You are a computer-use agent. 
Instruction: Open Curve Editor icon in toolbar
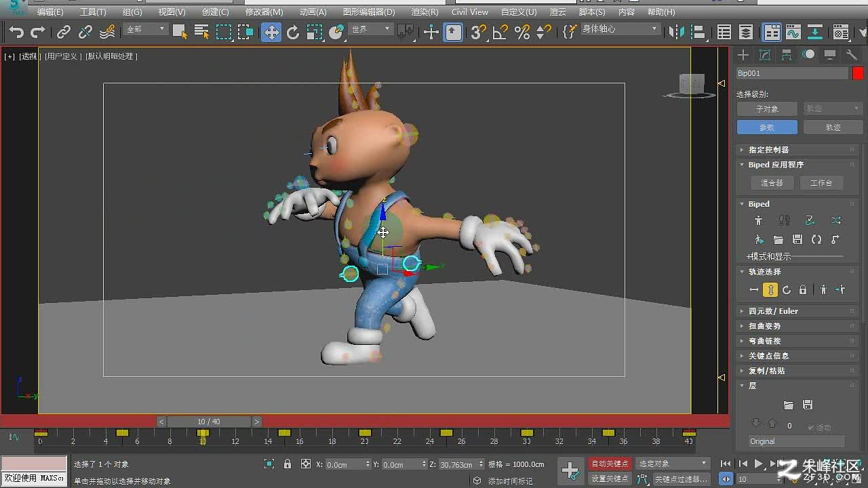[x=793, y=32]
